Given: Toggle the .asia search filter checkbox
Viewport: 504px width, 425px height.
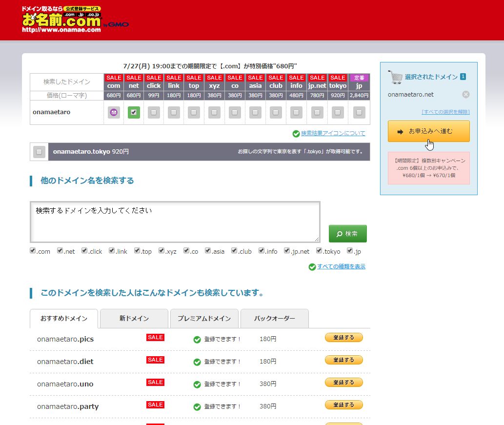Looking at the screenshot, I should pyautogui.click(x=208, y=250).
